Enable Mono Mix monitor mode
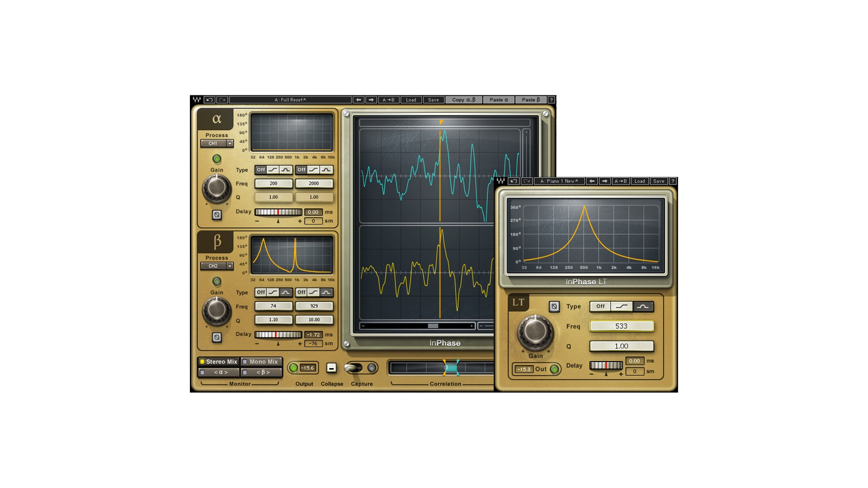 [x=261, y=362]
